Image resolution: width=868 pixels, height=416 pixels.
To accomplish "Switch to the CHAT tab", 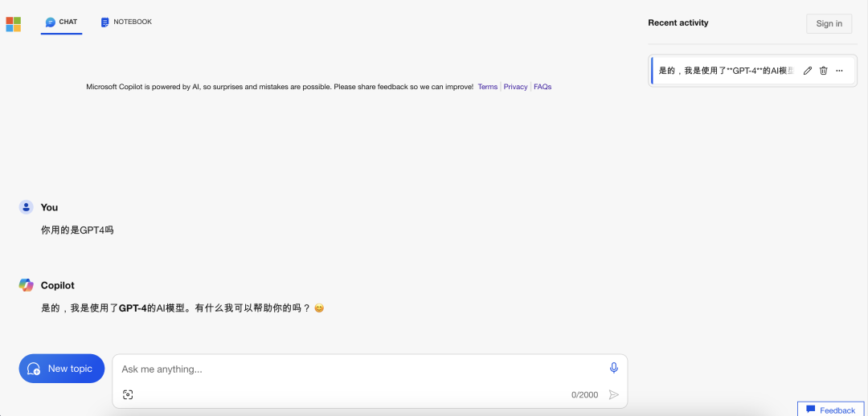I will [61, 22].
